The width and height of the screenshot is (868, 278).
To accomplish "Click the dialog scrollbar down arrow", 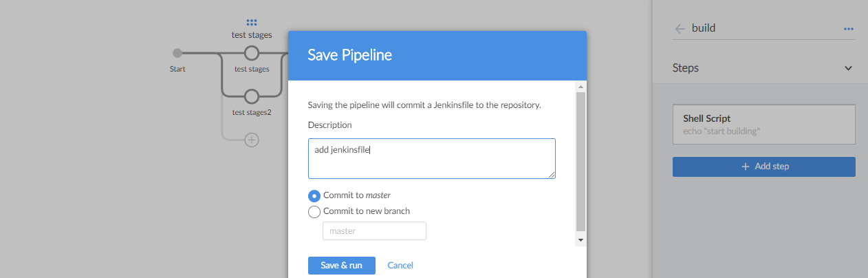I will click(581, 240).
